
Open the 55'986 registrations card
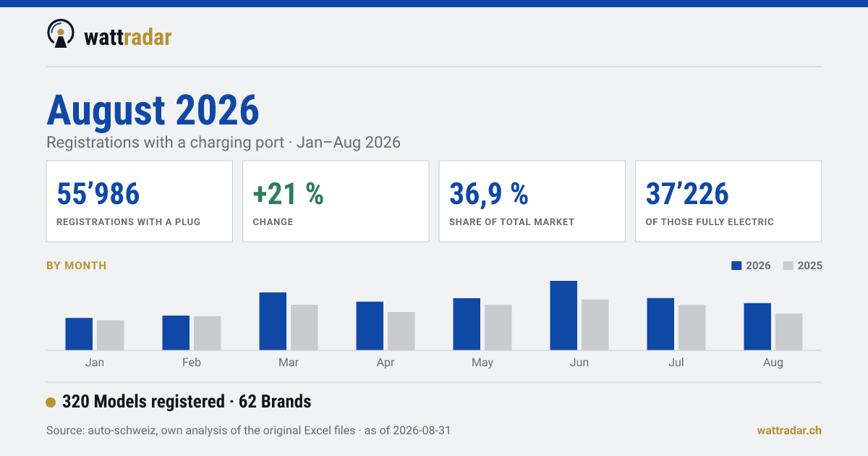click(x=140, y=201)
